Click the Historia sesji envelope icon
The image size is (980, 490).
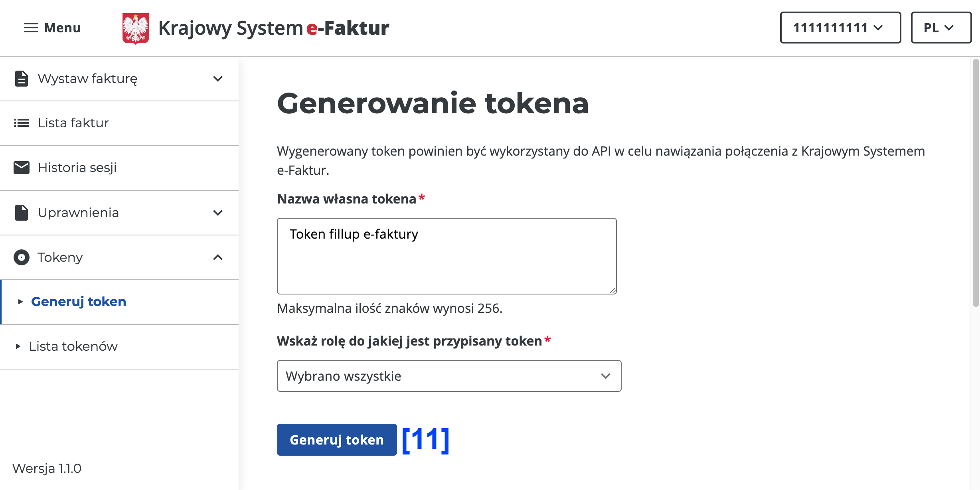pyautogui.click(x=22, y=168)
